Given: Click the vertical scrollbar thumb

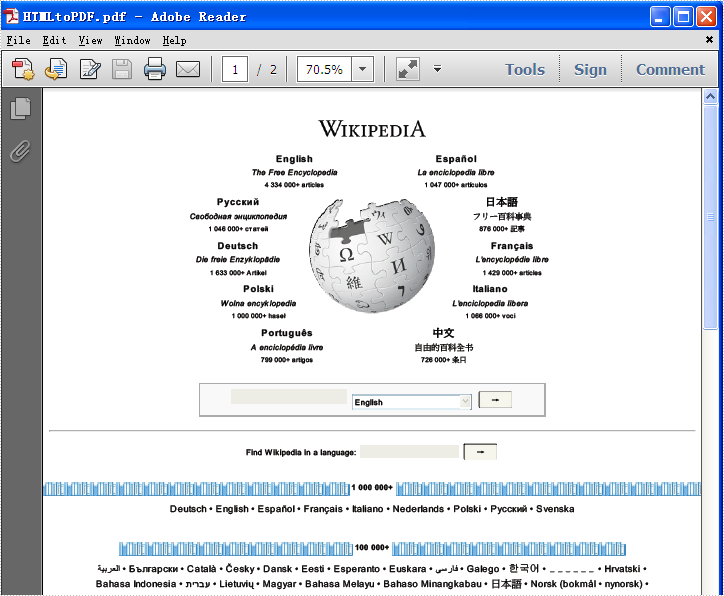Looking at the screenshot, I should pos(710,217).
